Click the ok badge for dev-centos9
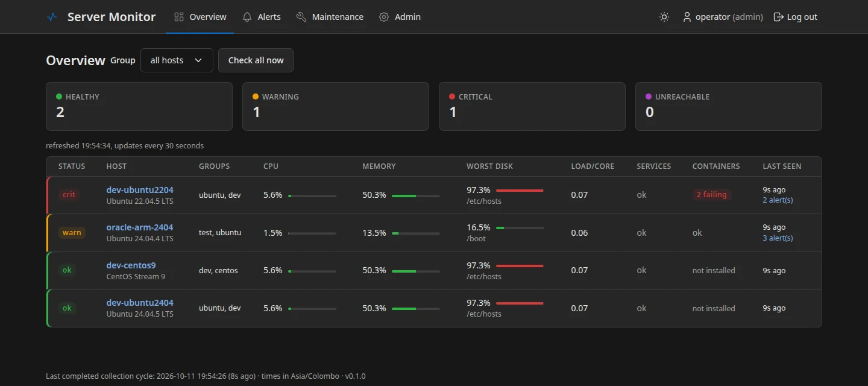Viewport: 868px width, 386px height. click(x=67, y=270)
